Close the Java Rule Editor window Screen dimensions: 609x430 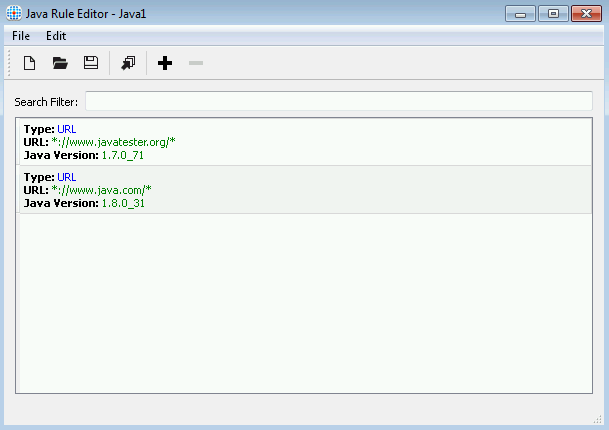(586, 14)
